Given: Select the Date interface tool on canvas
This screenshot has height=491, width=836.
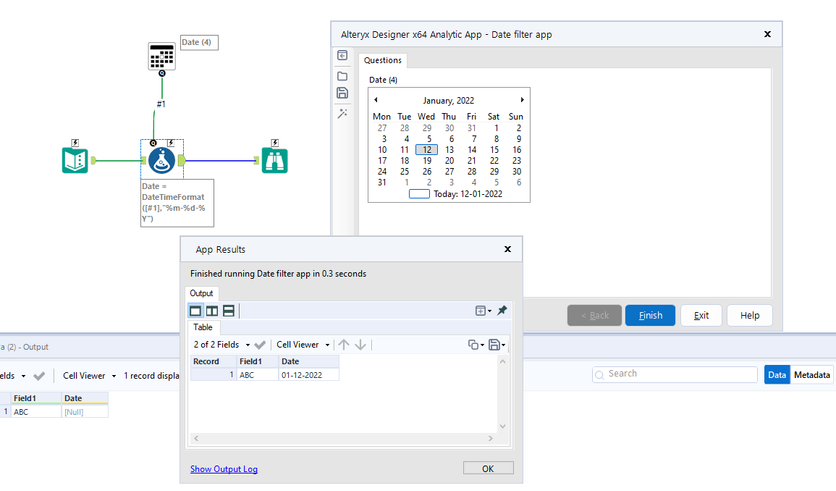Looking at the screenshot, I should (x=162, y=56).
